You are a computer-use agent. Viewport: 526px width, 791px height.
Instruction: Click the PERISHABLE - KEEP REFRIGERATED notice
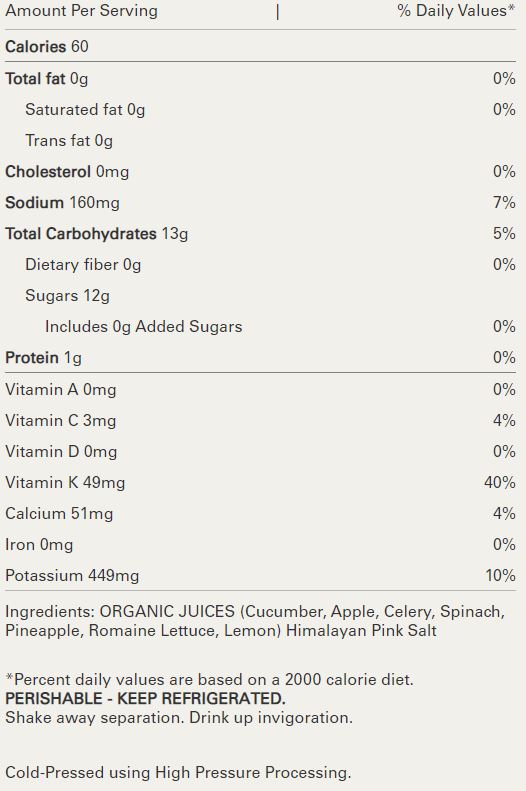click(145, 699)
